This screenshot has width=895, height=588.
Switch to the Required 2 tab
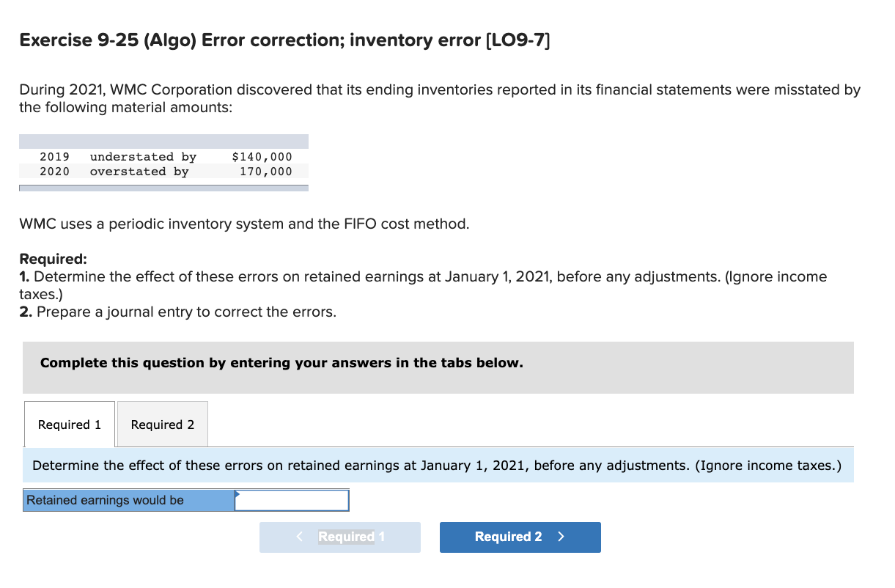[x=162, y=424]
